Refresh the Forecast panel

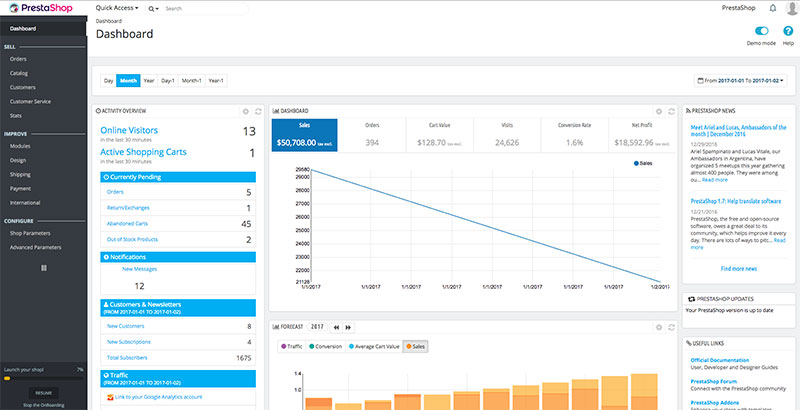point(671,327)
